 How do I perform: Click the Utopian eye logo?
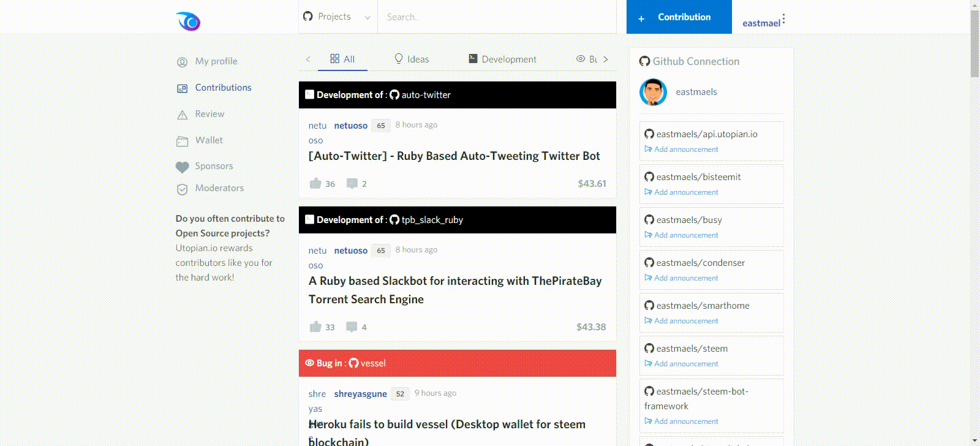click(x=188, y=21)
